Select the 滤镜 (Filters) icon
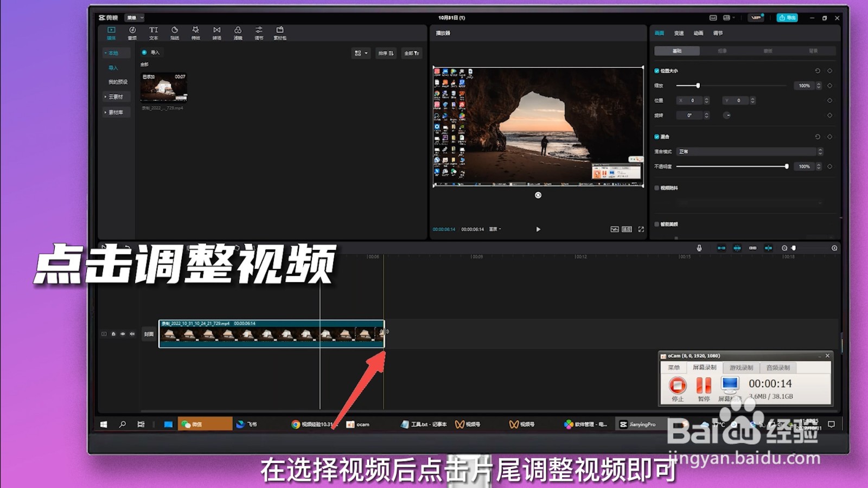The image size is (868, 488). (238, 33)
